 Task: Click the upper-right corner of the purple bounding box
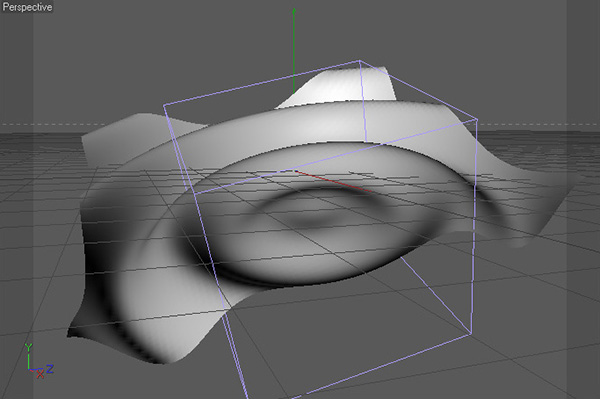(477, 120)
